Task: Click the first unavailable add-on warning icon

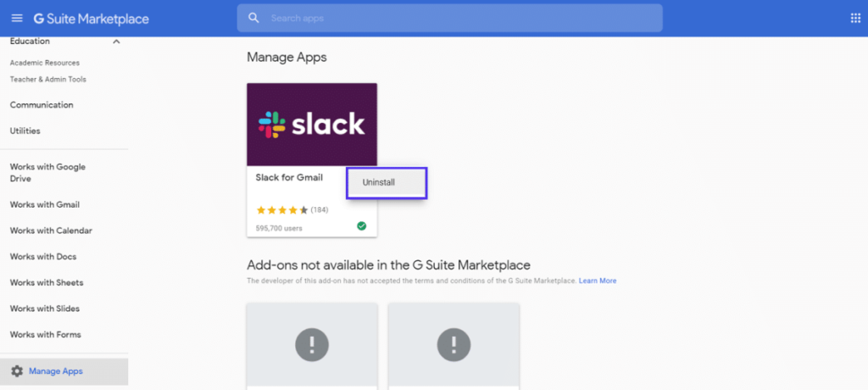Action: click(312, 344)
